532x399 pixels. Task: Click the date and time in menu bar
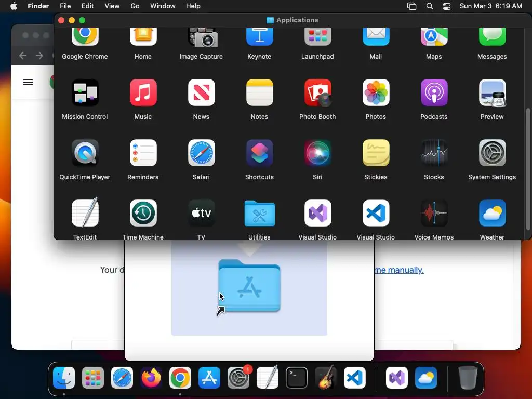490,6
